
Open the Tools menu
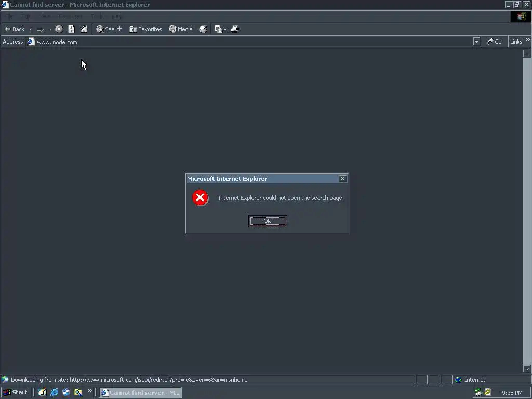(97, 16)
